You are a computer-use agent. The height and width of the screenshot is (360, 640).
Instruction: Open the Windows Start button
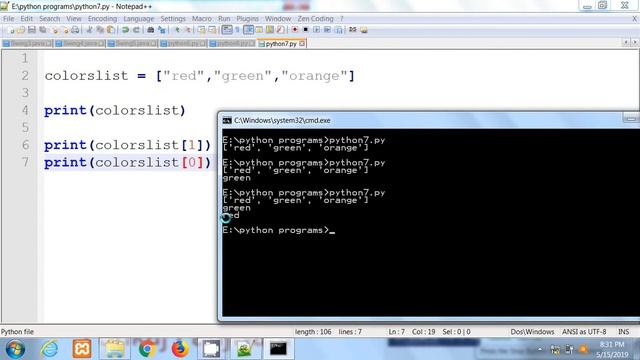coord(15,349)
